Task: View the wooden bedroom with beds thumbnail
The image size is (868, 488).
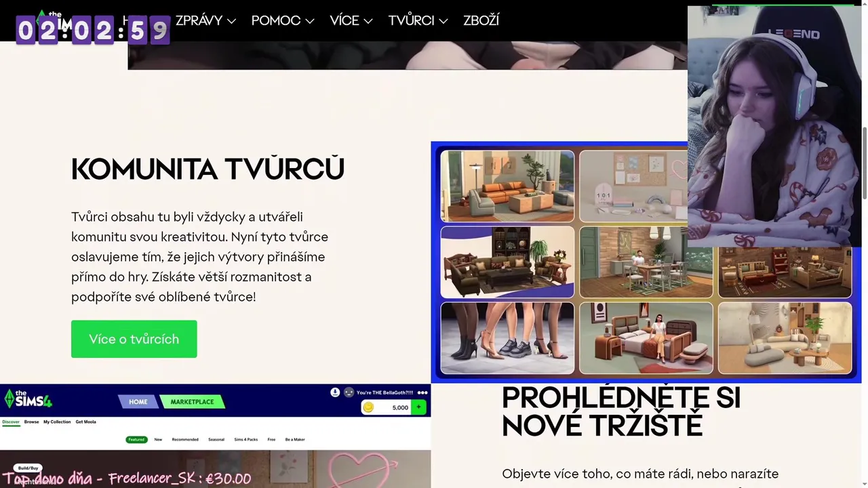Action: click(785, 272)
